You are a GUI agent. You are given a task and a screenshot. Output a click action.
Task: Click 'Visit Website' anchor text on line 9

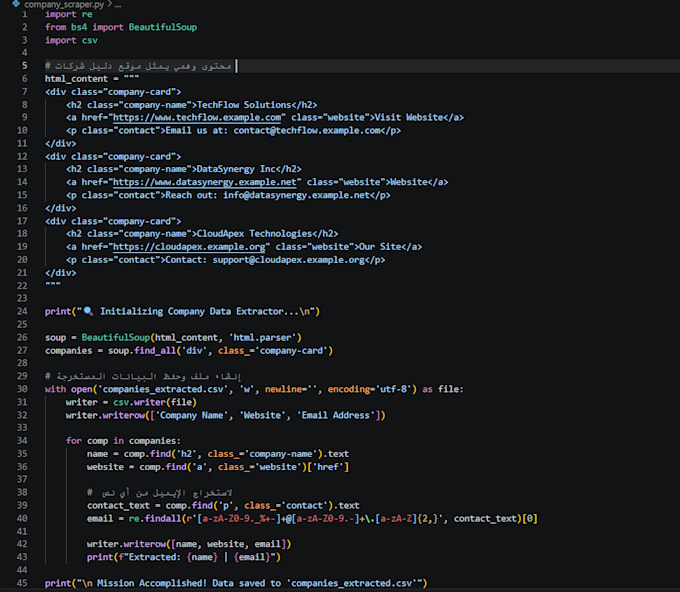[x=409, y=118]
